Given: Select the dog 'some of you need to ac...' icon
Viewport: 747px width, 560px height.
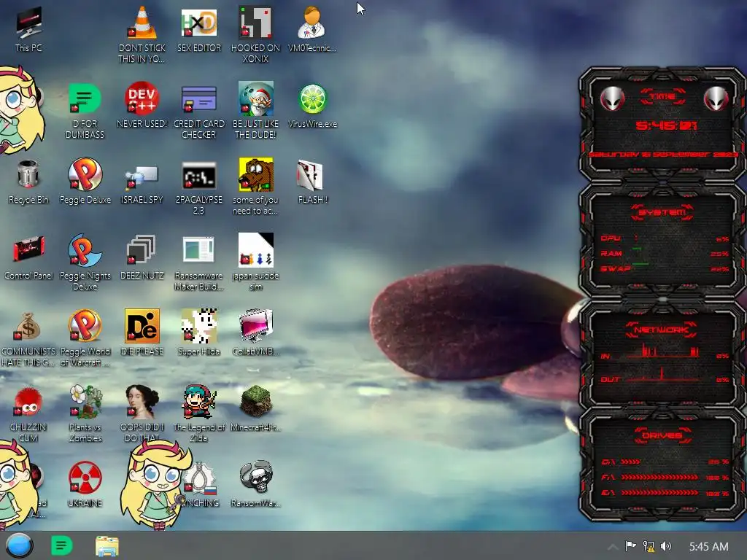Looking at the screenshot, I should pos(256,187).
